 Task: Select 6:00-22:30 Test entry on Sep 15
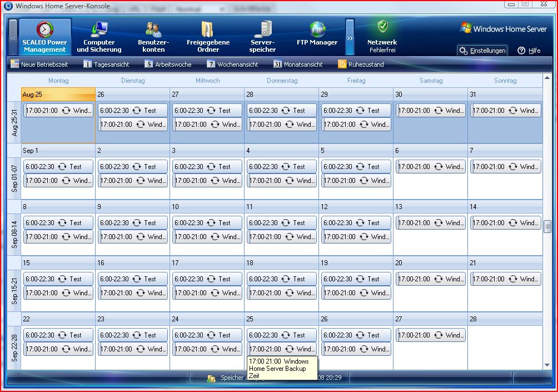click(x=58, y=279)
